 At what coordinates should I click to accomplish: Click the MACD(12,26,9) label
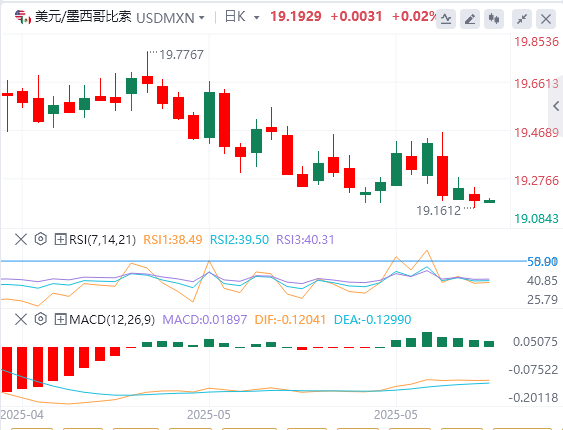point(112,319)
